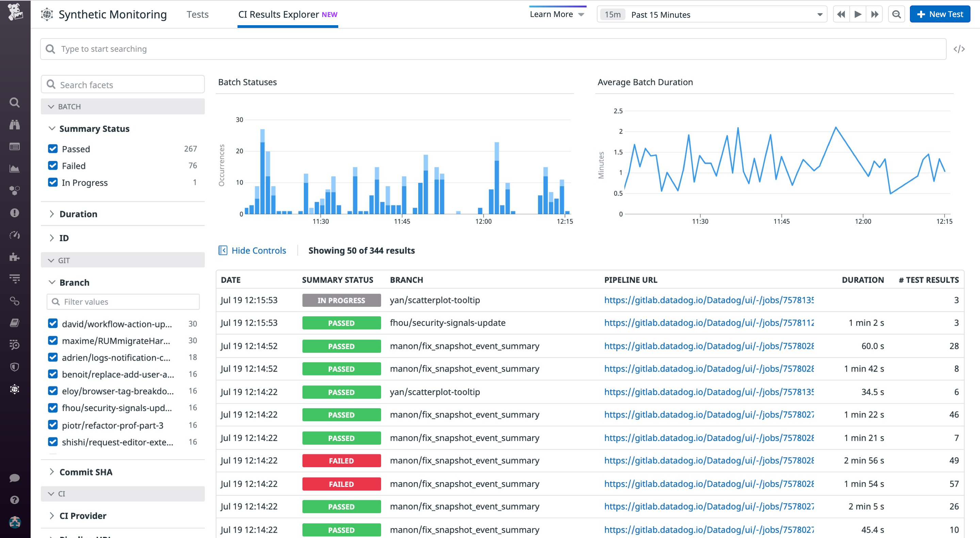This screenshot has height=538, width=980.
Task: Click the help question-mark icon at sidebar bottom
Action: [x=14, y=499]
